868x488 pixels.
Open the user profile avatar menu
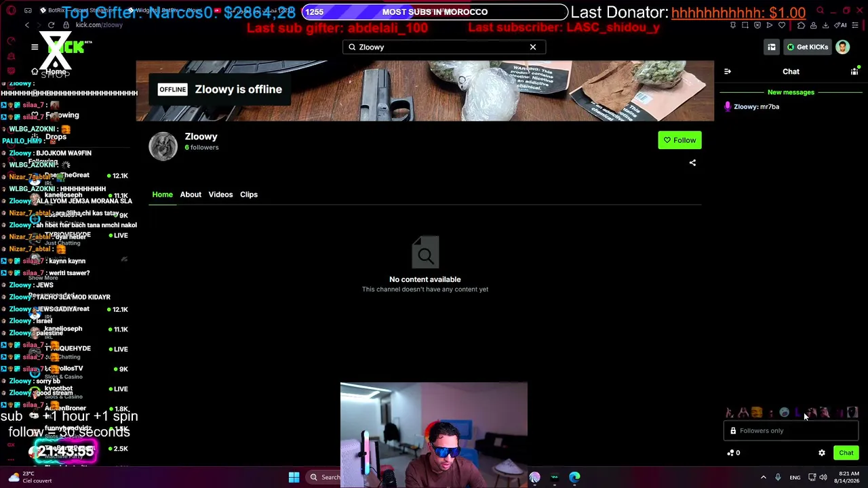point(842,47)
